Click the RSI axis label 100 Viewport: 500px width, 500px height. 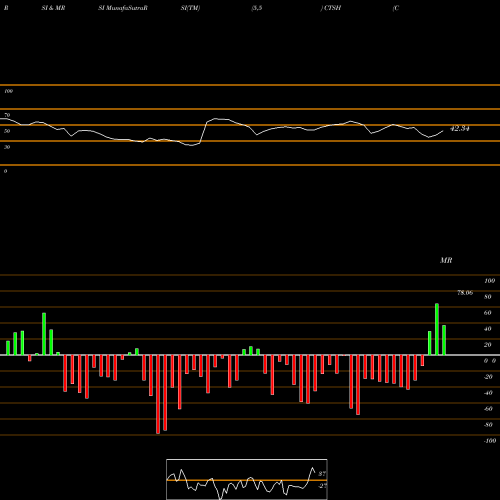pos(9,91)
